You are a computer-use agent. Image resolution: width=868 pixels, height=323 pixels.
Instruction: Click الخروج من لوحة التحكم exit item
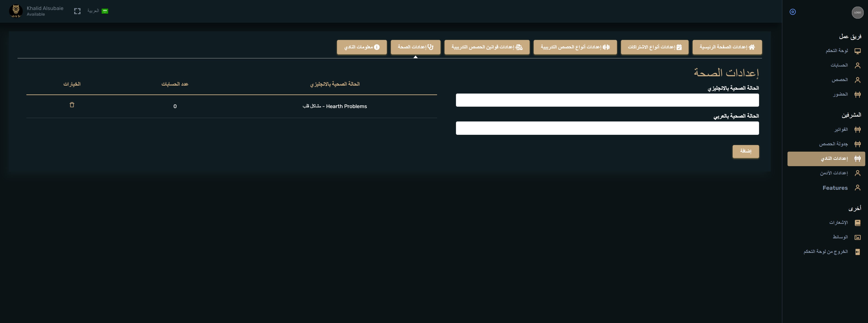pyautogui.click(x=825, y=252)
